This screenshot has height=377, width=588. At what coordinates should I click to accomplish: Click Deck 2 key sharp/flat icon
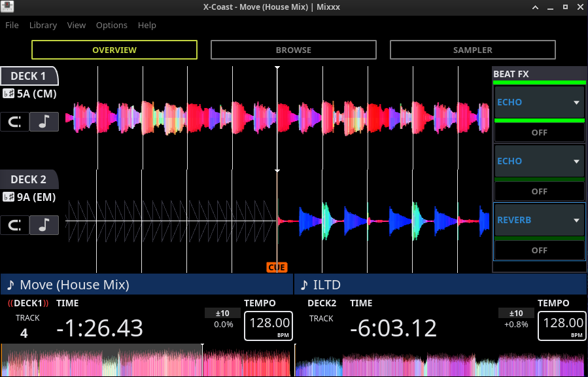point(9,196)
